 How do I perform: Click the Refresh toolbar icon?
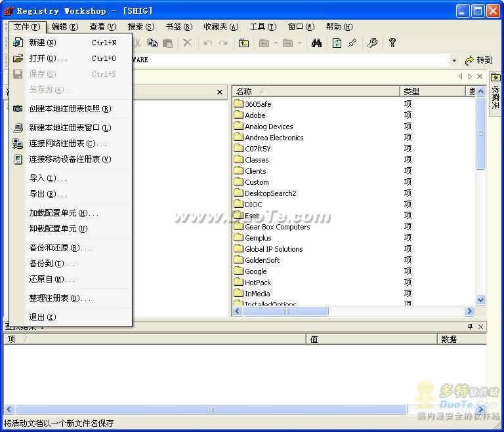[337, 43]
